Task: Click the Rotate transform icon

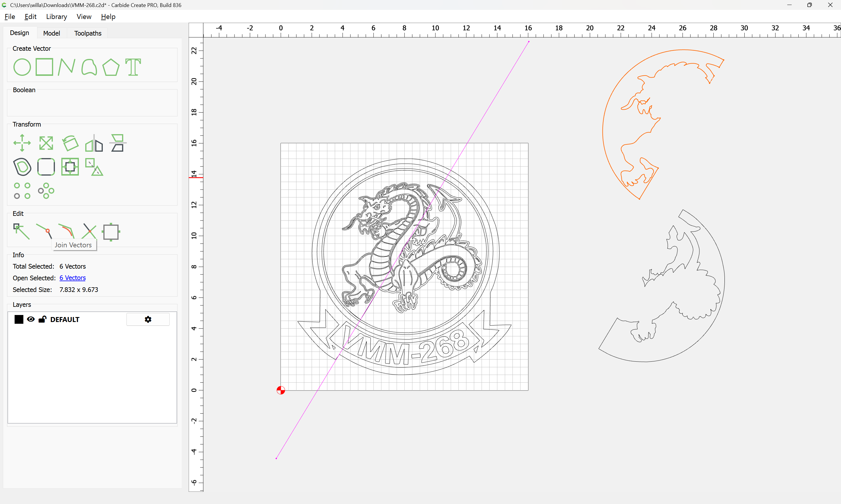Action: pyautogui.click(x=70, y=143)
